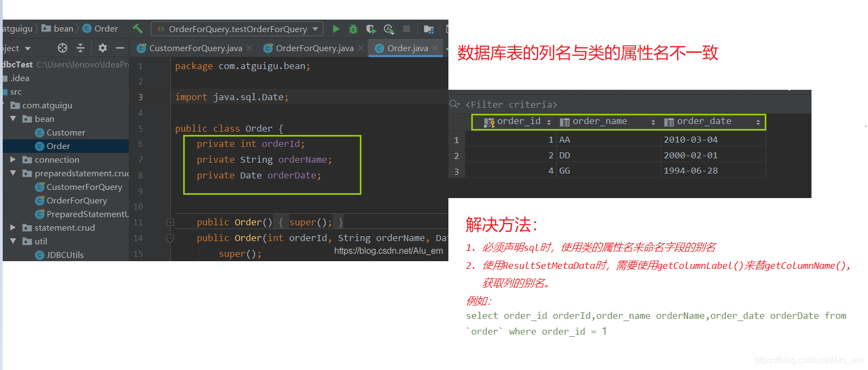Open Project Structure icon in toolbar
The image size is (868, 370).
(429, 29)
